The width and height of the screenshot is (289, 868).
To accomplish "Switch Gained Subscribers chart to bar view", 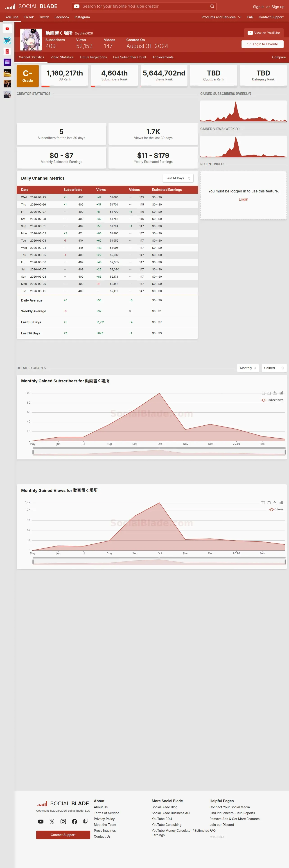I will 281,393.
